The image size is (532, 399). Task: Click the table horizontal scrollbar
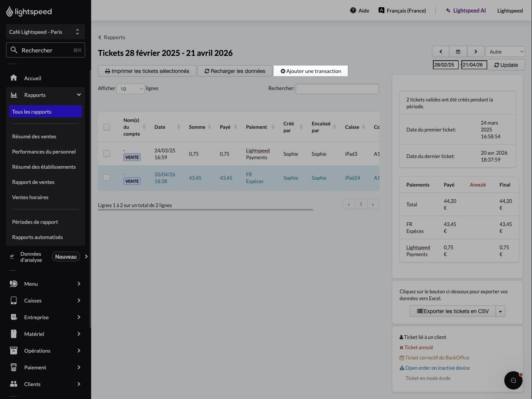[x=205, y=209]
